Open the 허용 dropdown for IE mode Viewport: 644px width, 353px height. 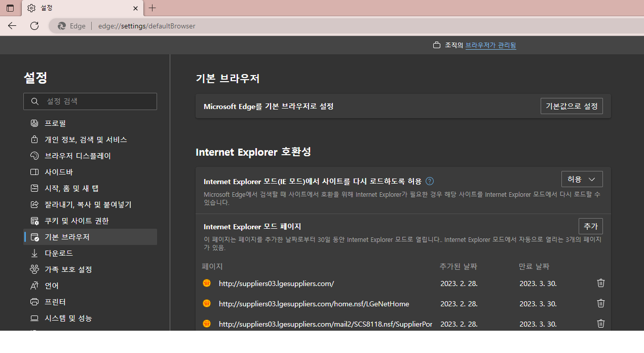[x=582, y=179]
